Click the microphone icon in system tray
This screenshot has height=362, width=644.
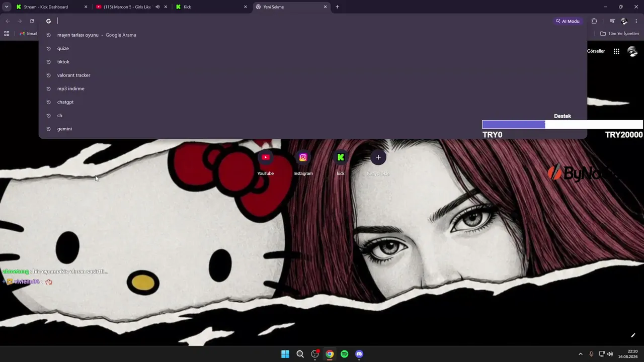[x=591, y=354]
